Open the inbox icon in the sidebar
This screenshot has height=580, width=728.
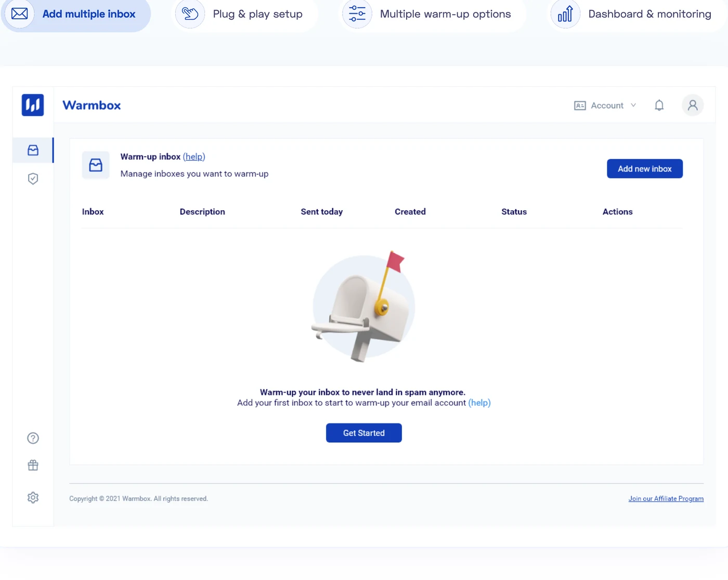(x=33, y=150)
